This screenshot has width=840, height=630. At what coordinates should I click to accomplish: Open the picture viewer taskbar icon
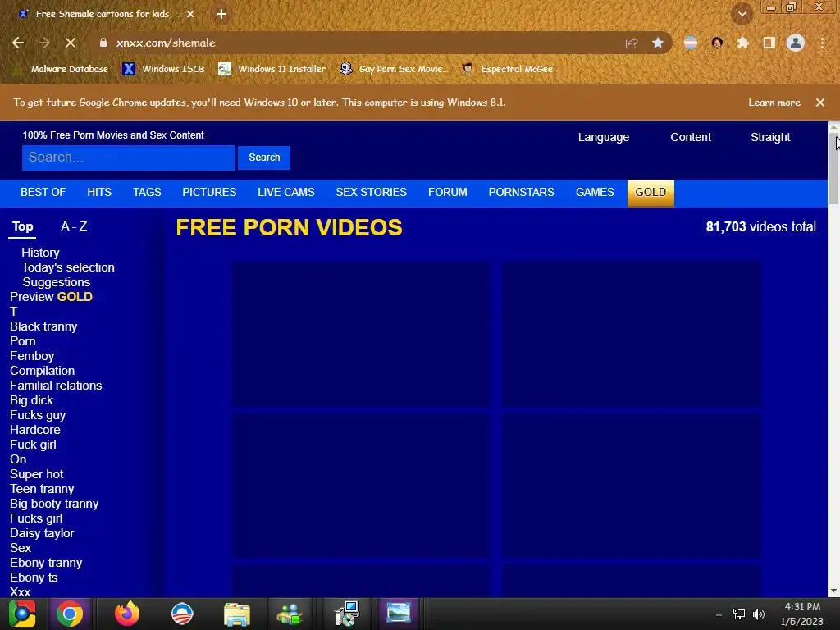[x=398, y=614]
